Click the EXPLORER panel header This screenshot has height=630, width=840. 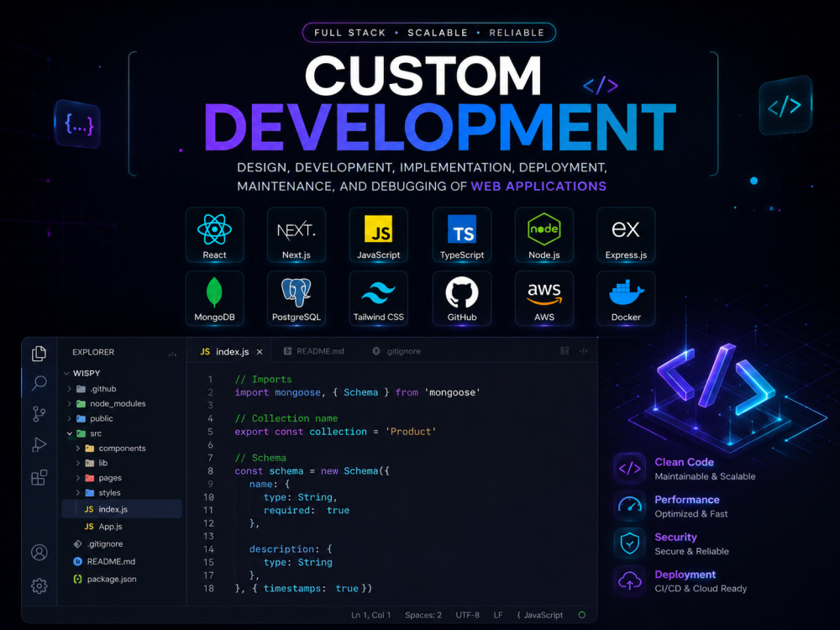click(93, 352)
